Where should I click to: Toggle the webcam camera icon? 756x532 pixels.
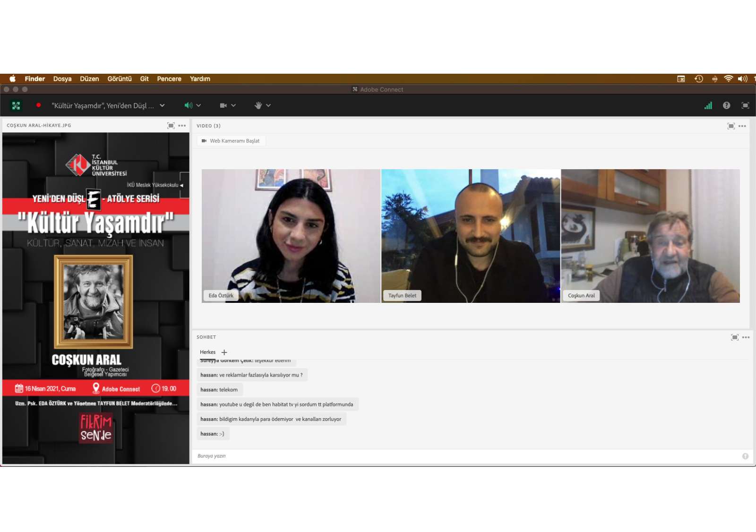[x=223, y=105]
